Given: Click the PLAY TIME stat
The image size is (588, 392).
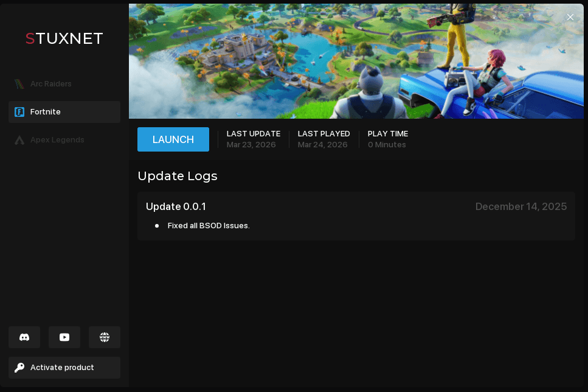Looking at the screenshot, I should 387,139.
